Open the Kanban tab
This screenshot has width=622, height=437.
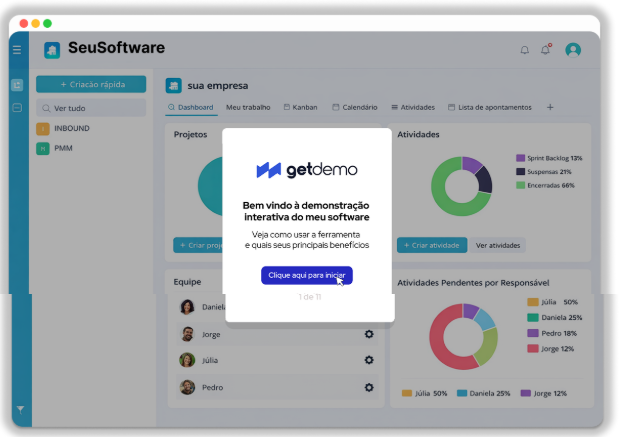click(x=300, y=107)
